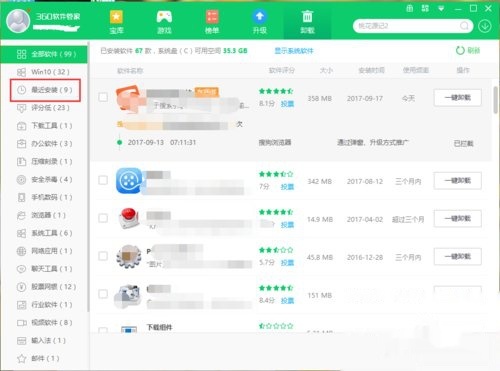This screenshot has width=500, height=371.
Task: Click the 下载组件 software name
Action: coord(159,327)
